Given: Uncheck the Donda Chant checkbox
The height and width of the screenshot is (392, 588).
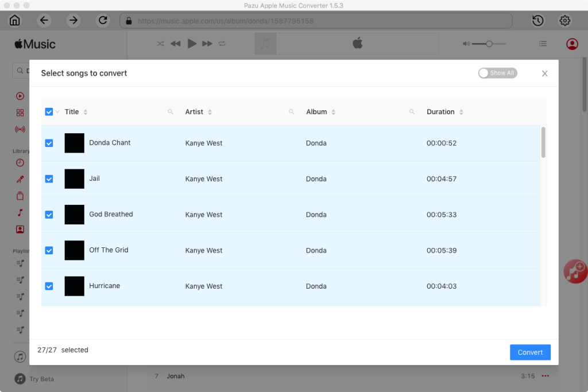Looking at the screenshot, I should pos(49,143).
